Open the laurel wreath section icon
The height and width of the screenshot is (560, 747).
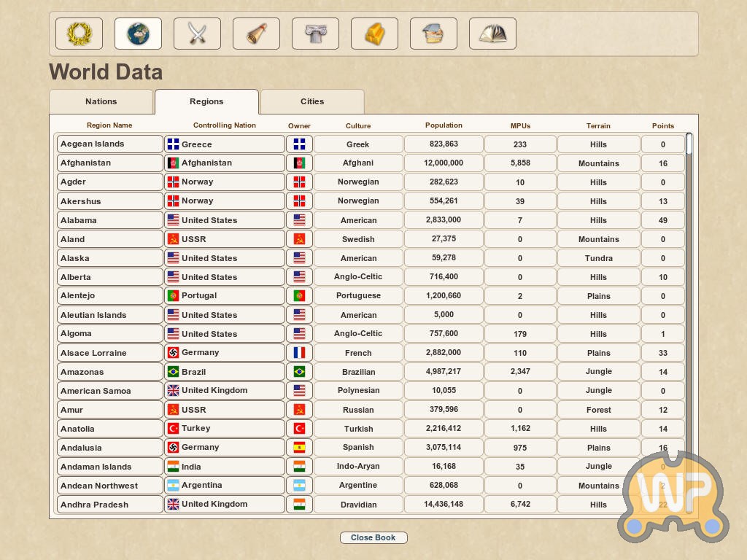[79, 34]
